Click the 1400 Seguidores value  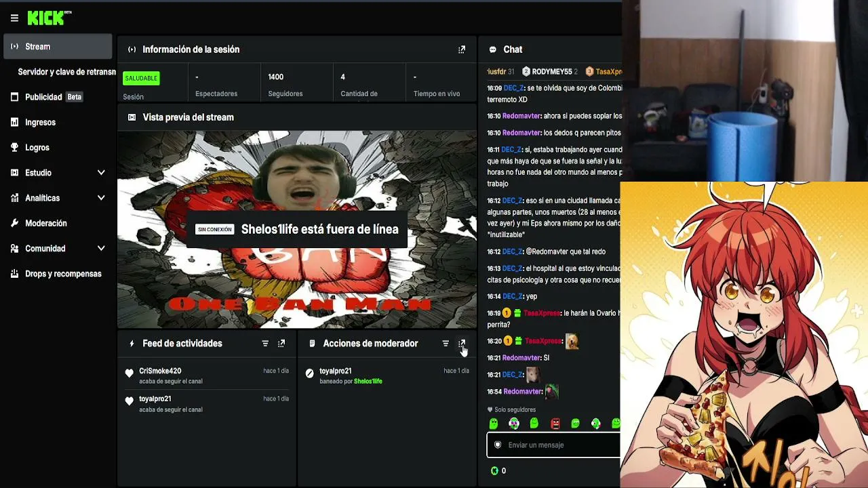click(x=276, y=77)
